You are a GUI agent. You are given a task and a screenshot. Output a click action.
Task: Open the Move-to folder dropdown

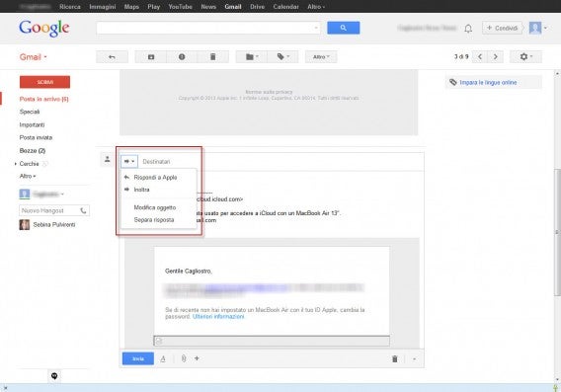click(252, 57)
